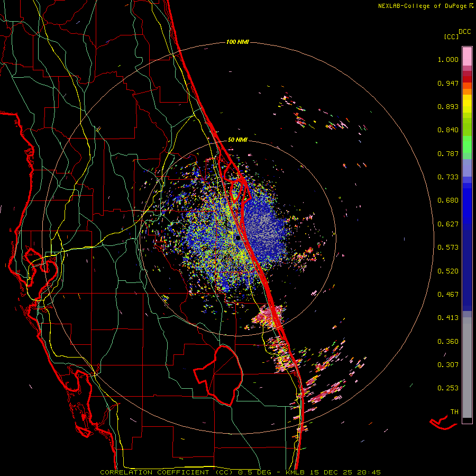Screen dimensions: 476x476
Task: Click the 100 NMI range ring label
Action: coord(237,42)
